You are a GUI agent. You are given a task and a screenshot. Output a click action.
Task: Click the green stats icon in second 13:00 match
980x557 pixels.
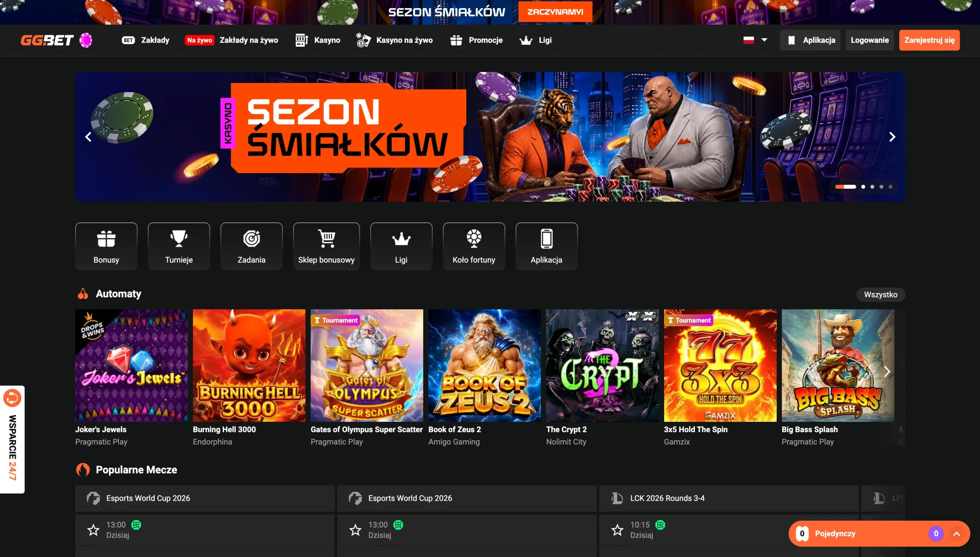tap(399, 525)
